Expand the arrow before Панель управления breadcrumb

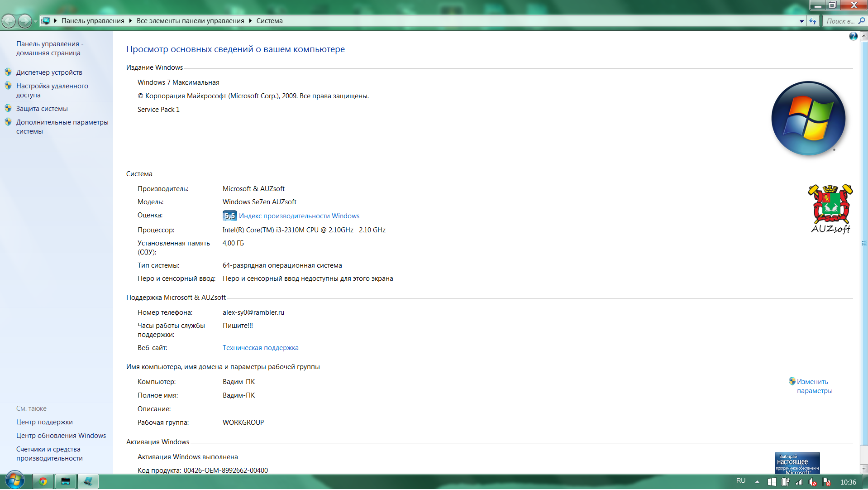click(x=55, y=21)
